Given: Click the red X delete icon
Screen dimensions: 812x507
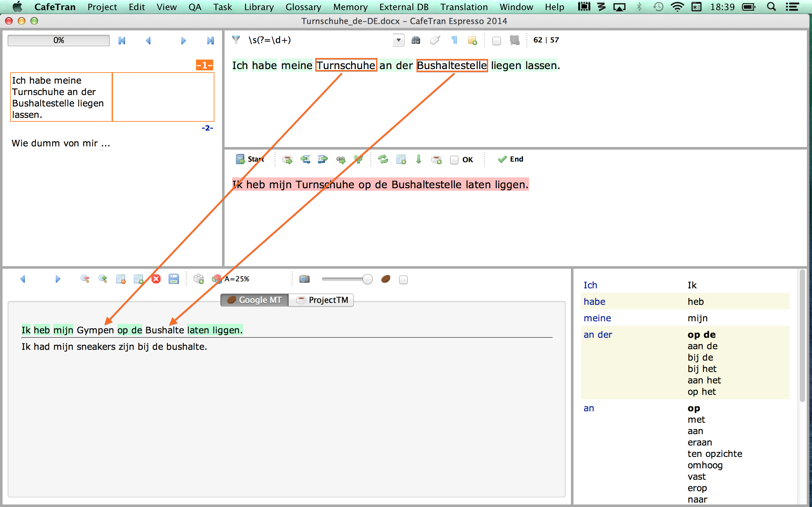Looking at the screenshot, I should click(156, 279).
